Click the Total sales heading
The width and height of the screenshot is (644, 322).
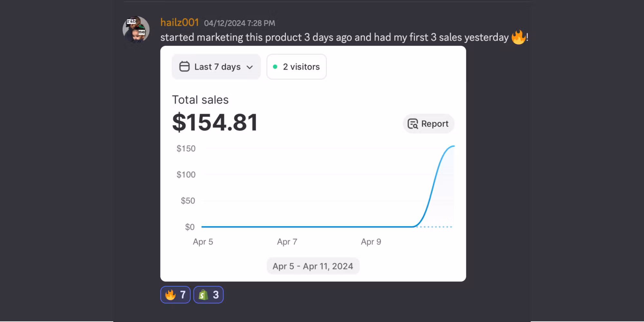pyautogui.click(x=200, y=100)
